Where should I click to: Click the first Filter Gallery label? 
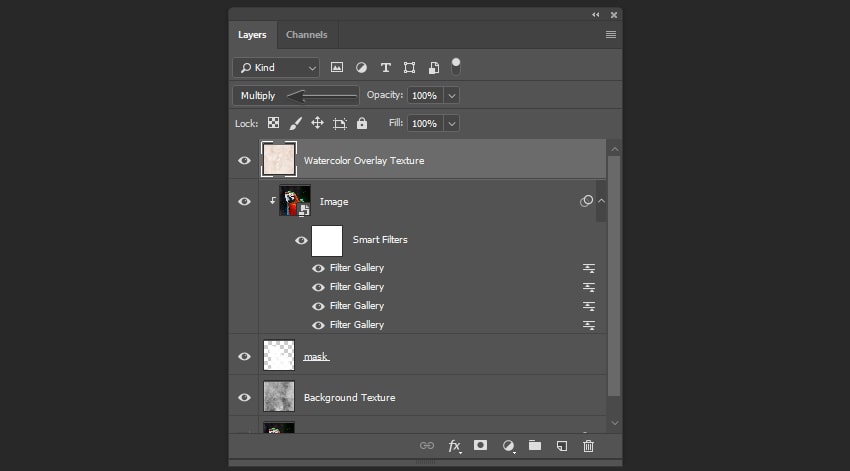click(x=357, y=268)
